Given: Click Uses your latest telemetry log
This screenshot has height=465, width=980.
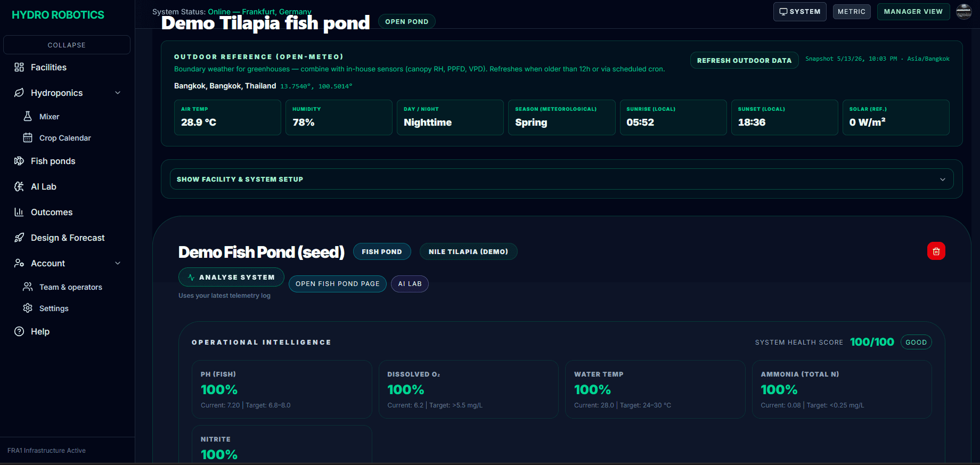Looking at the screenshot, I should tap(224, 296).
